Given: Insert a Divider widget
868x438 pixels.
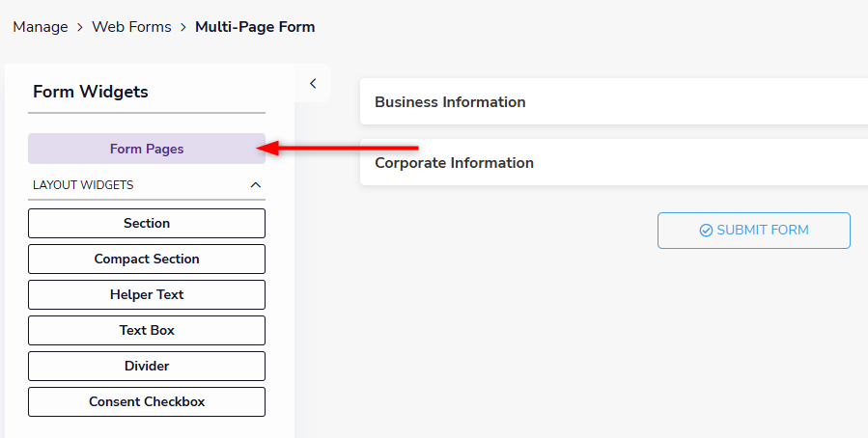Looking at the screenshot, I should pos(147,366).
